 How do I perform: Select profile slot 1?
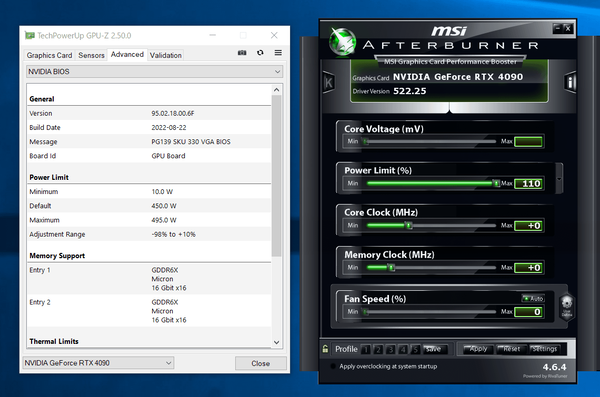point(365,349)
